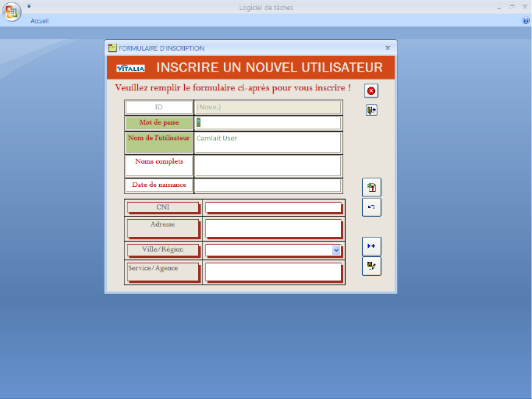Click the new record arrow button
Viewport: 532px width, 399px height.
pos(371,246)
